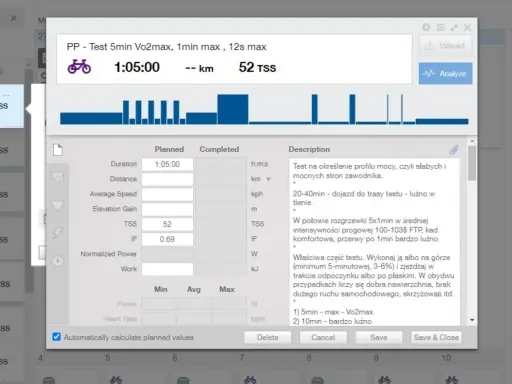Viewport: 512px width, 384px height.
Task: Click the description text area
Action: (375, 242)
